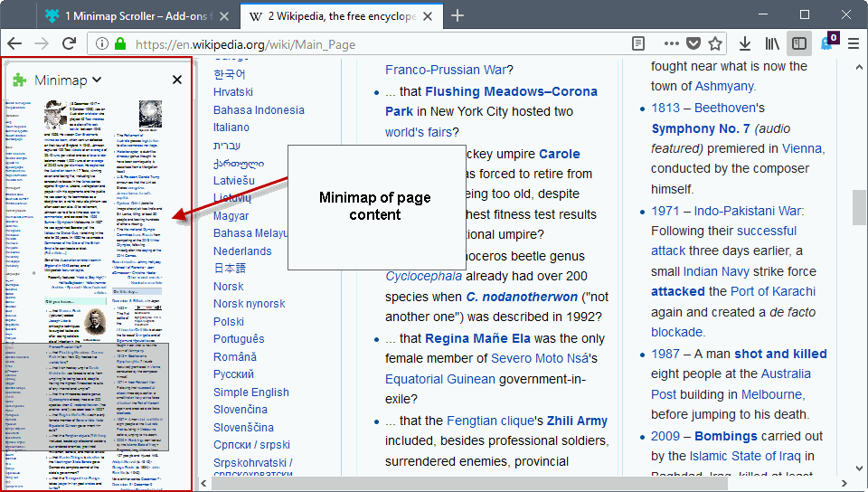Viewport: 868px width, 492px height.
Task: Bookmark this page with the star icon
Action: point(715,43)
